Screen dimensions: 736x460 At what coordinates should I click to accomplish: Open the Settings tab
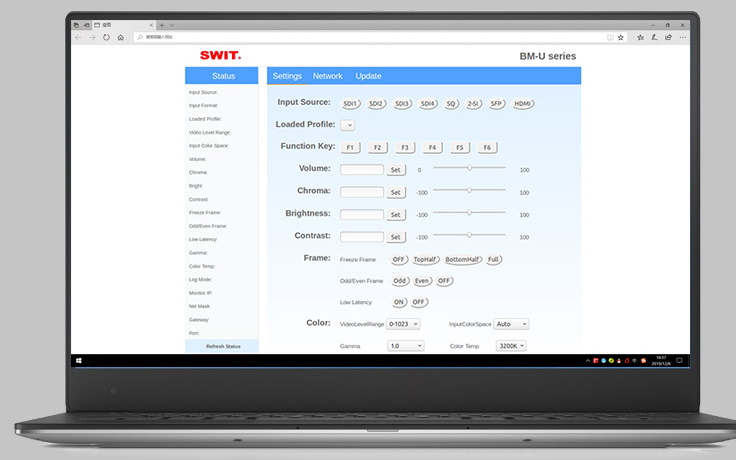coord(287,76)
